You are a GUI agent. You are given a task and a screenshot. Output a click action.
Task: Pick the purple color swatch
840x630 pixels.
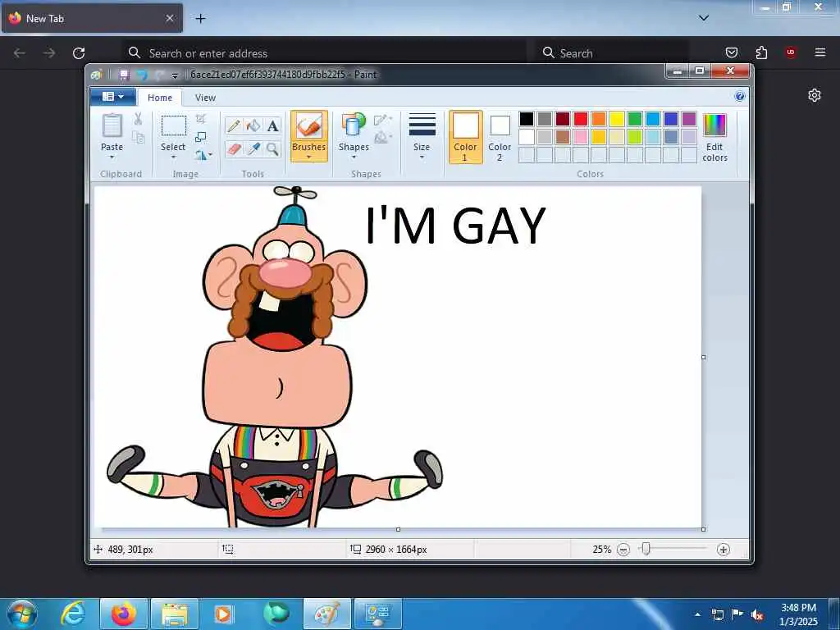pos(689,119)
